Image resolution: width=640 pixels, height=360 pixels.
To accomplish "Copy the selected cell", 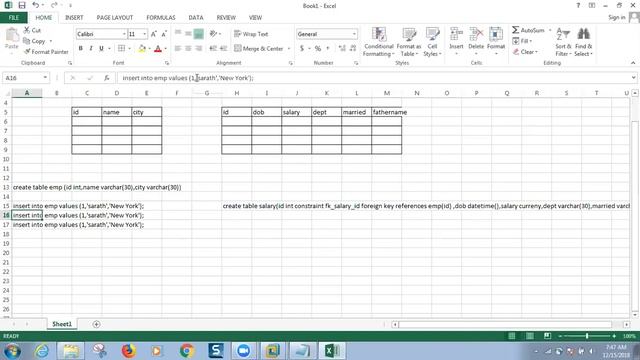I will click(x=35, y=41).
